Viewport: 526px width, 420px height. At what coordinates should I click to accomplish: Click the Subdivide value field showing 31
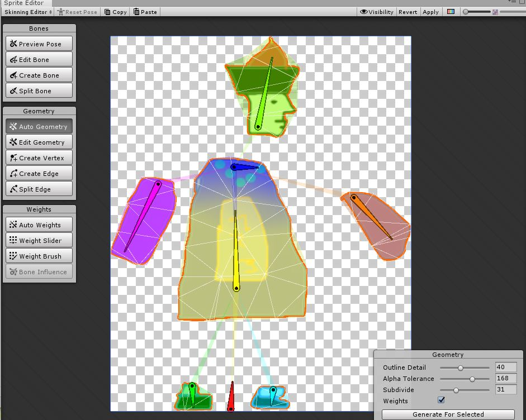click(x=505, y=389)
